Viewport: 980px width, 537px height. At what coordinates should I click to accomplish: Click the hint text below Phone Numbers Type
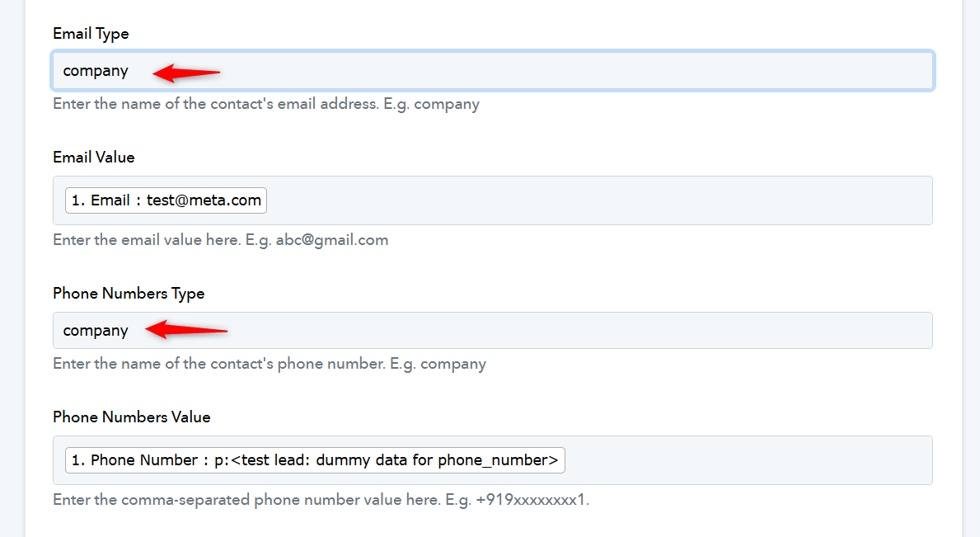pyautogui.click(x=270, y=364)
